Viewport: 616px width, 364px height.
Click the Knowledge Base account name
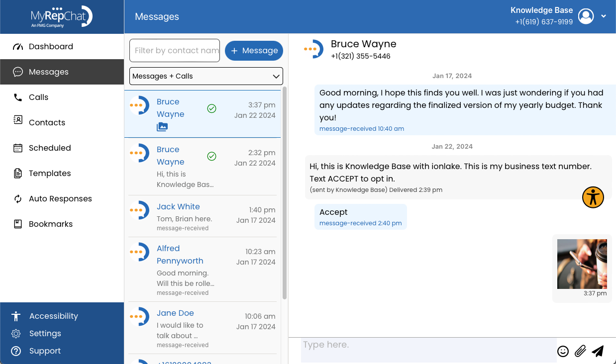[541, 10]
